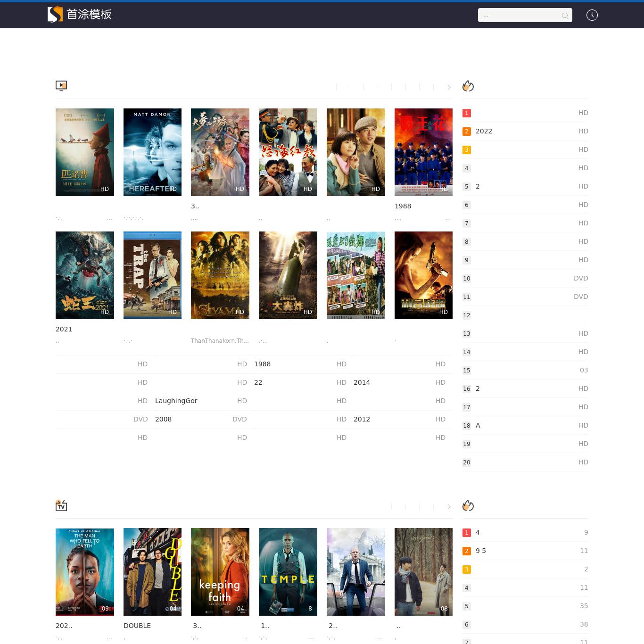Select movie ranking item number 20

[525, 462]
